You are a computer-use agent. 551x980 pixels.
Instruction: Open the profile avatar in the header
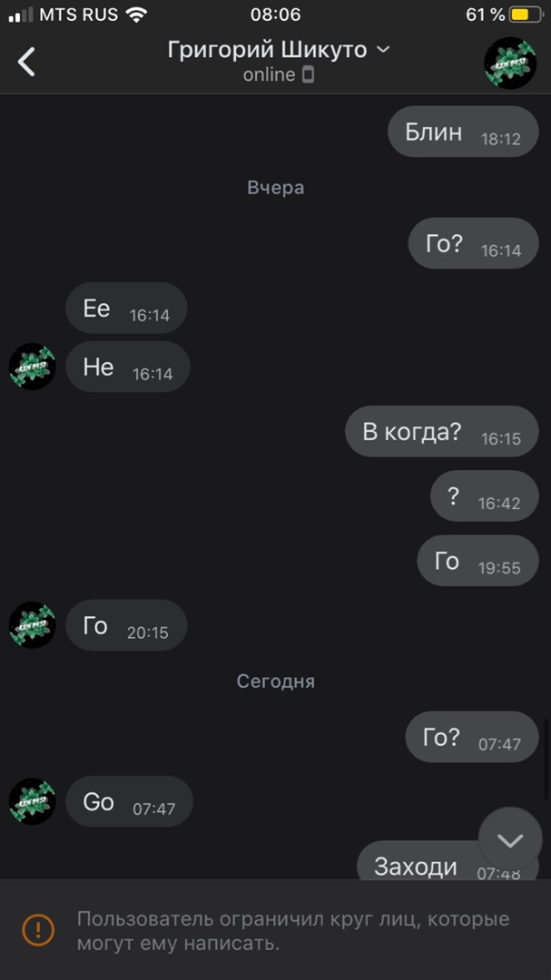pyautogui.click(x=510, y=63)
